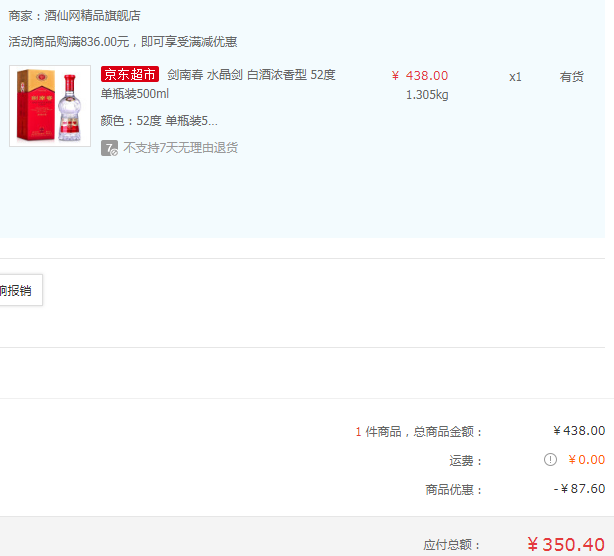
Task: Click the quantity x1 label
Action: 515,77
